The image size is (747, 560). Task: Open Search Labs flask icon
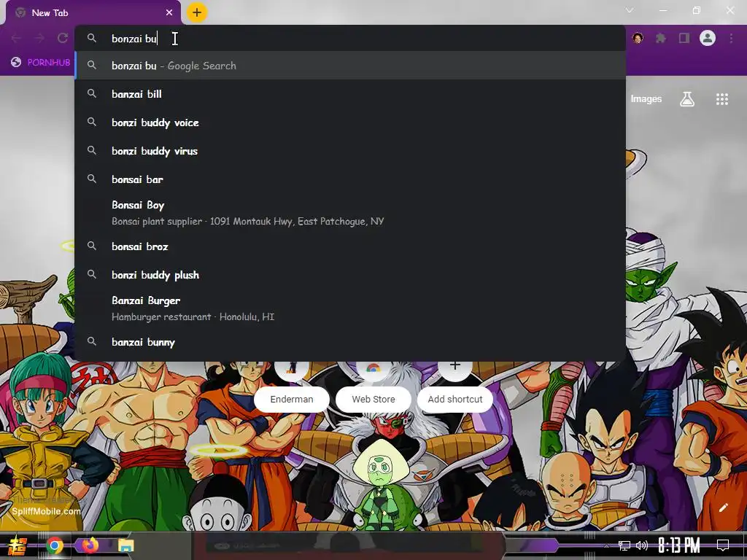687,99
